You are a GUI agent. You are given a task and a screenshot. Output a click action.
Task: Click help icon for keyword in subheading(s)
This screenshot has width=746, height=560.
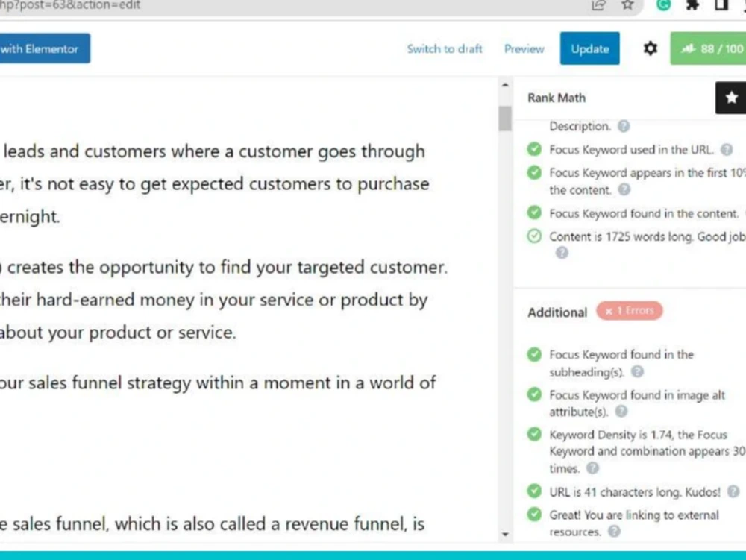point(637,371)
